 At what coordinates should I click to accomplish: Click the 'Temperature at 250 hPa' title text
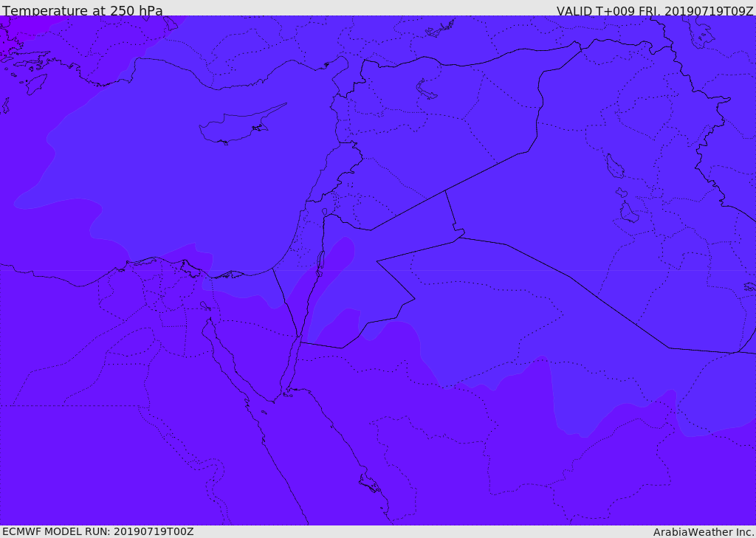point(83,10)
